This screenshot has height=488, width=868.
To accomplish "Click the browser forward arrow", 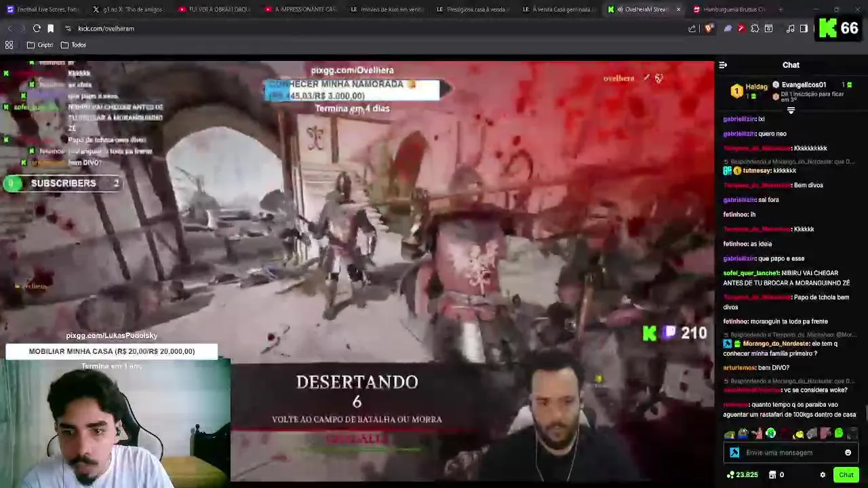I will [22, 28].
